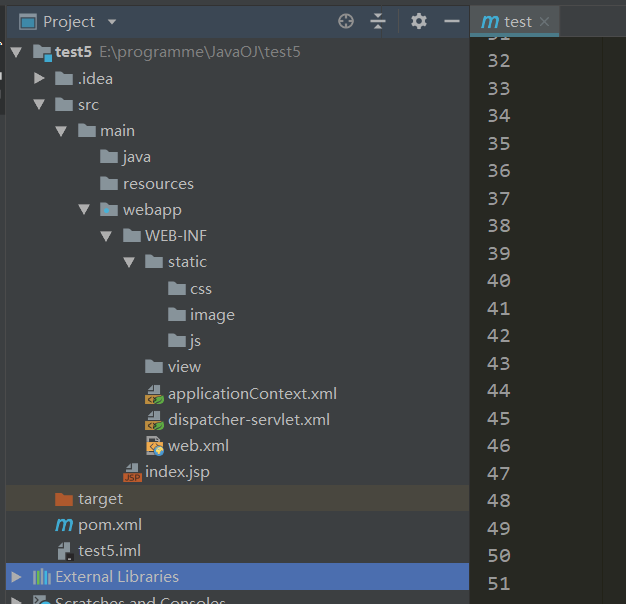The image size is (626, 604).
Task: Open the Project view dropdown arrow
Action: (112, 22)
